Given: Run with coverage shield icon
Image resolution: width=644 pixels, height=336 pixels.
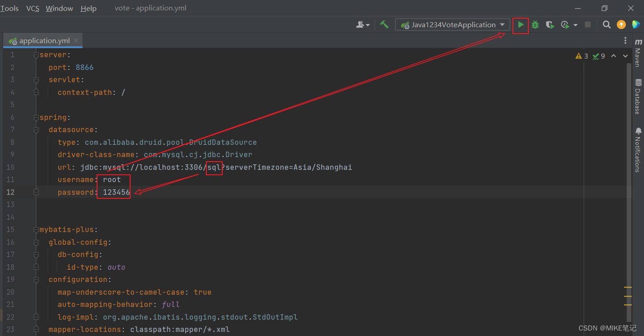Looking at the screenshot, I should pyautogui.click(x=550, y=25).
